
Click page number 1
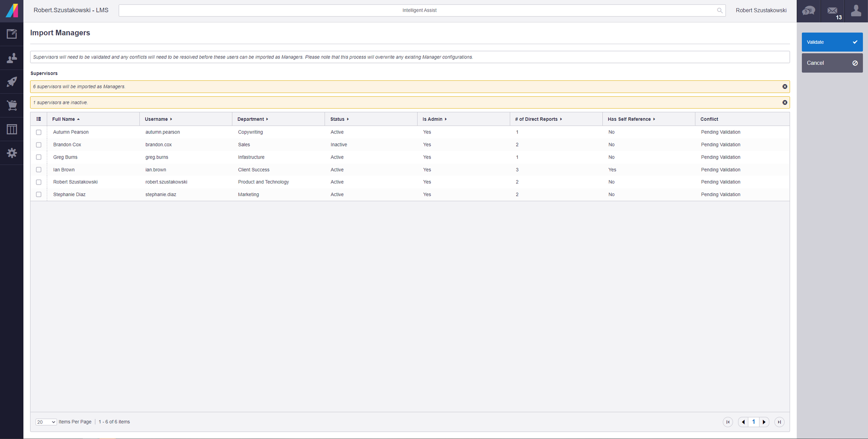[754, 422]
